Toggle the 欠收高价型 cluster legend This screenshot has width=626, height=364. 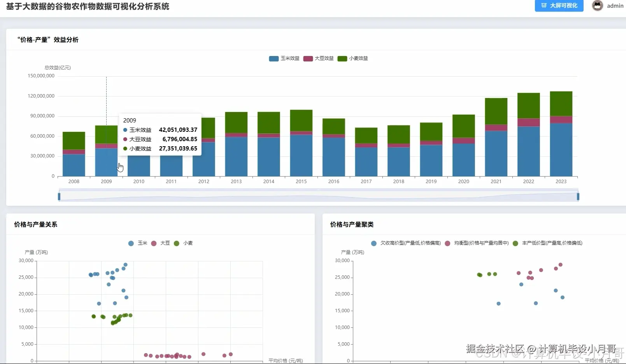[406, 243]
